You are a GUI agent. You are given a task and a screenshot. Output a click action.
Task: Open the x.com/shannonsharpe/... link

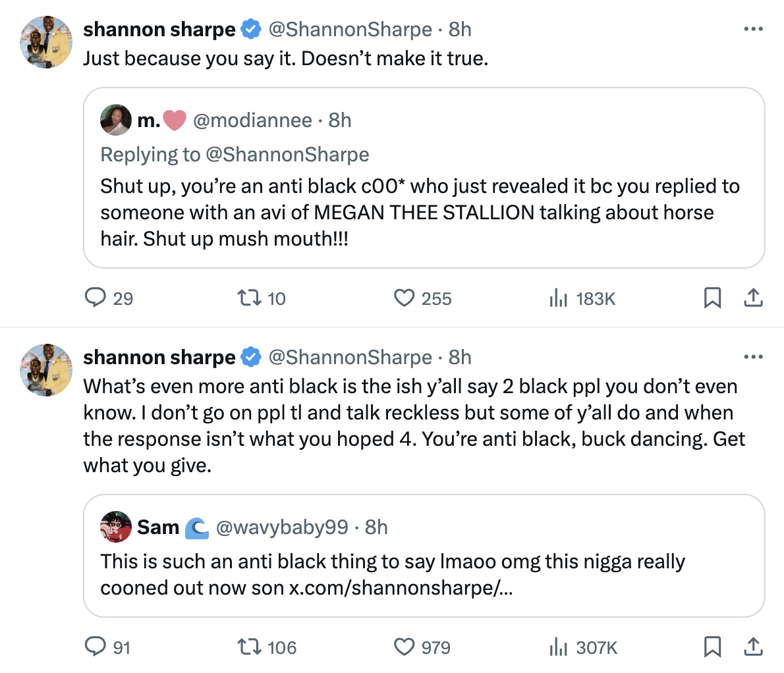point(401,588)
